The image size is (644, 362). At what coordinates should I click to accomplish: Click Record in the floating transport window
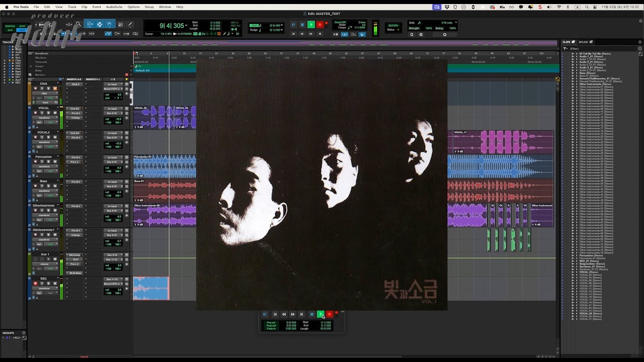329,314
